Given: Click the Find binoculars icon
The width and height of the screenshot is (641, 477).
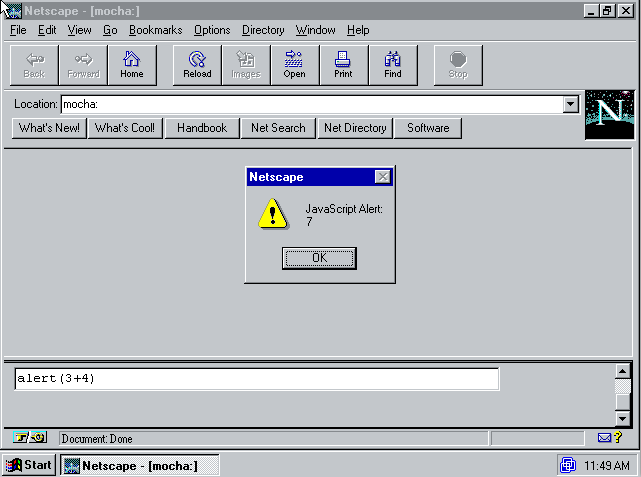Looking at the screenshot, I should 393,65.
